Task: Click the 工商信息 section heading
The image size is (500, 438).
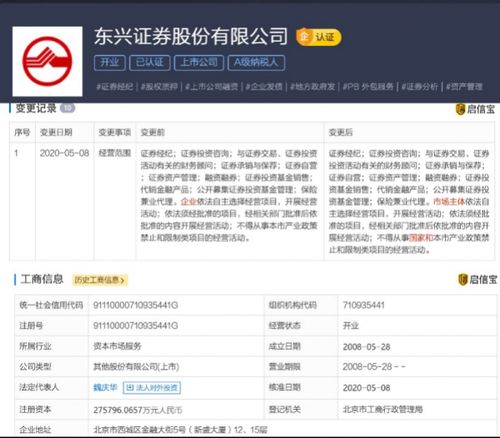Action: (x=42, y=279)
